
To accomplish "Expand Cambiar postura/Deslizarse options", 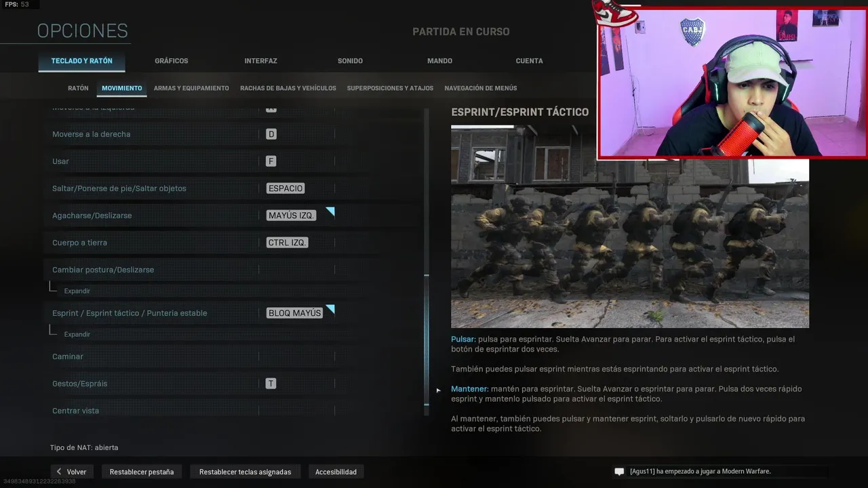I will tap(77, 291).
